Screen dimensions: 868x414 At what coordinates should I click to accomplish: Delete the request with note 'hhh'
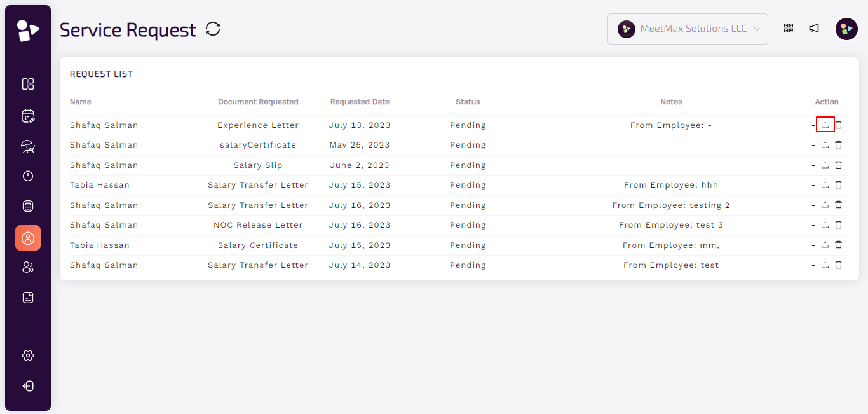click(838, 185)
